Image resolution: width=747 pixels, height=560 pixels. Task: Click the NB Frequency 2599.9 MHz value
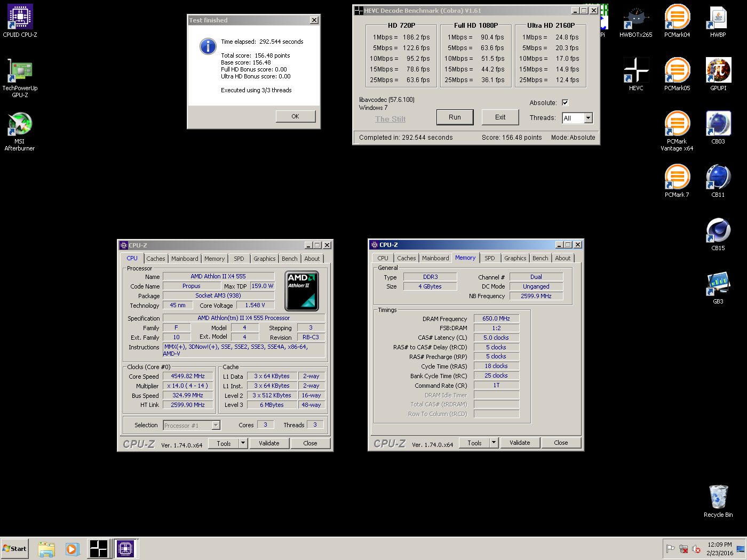click(536, 296)
